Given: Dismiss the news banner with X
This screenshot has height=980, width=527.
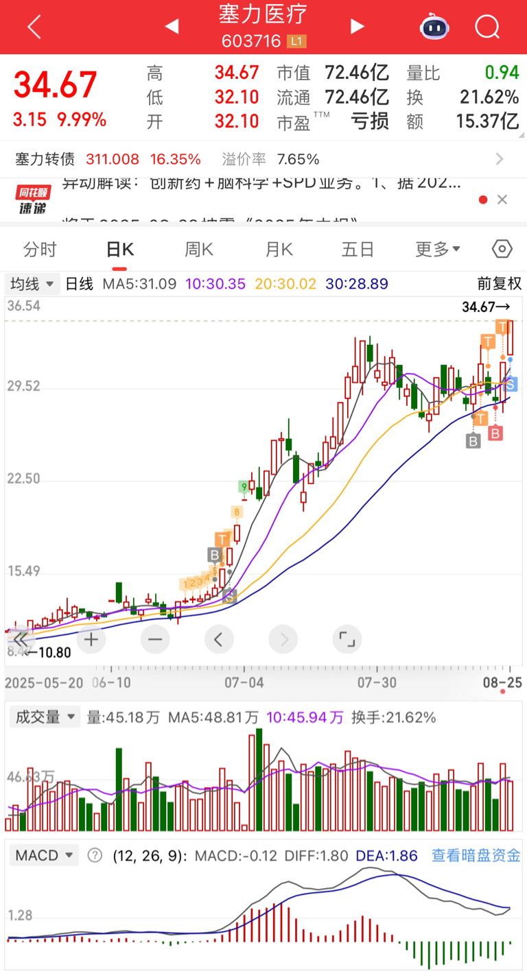Looking at the screenshot, I should click(x=502, y=200).
